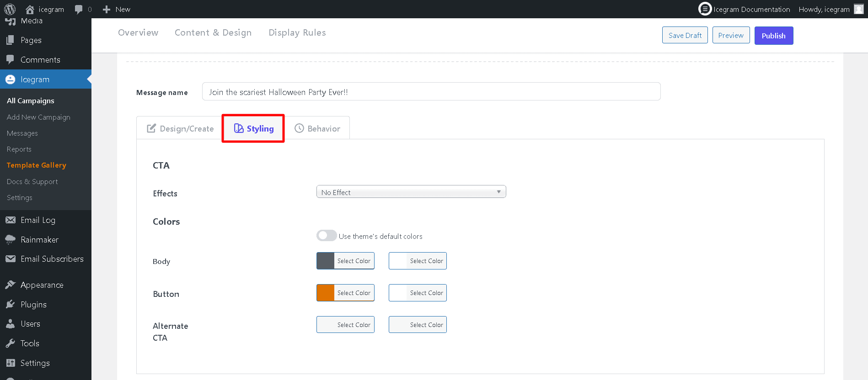The height and width of the screenshot is (380, 868).
Task: Pick the Body first gray color swatch
Action: click(x=326, y=261)
